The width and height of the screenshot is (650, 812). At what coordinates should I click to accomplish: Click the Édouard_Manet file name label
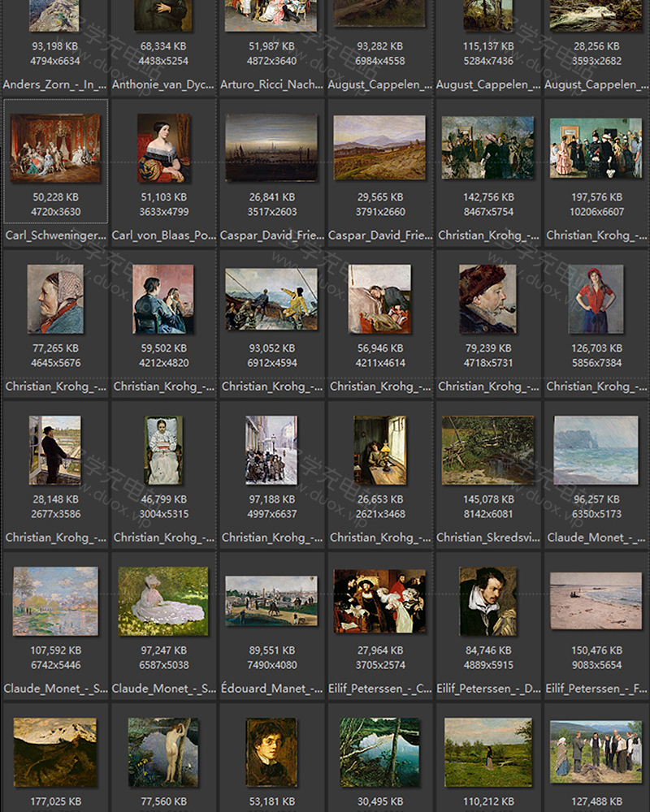tap(271, 689)
